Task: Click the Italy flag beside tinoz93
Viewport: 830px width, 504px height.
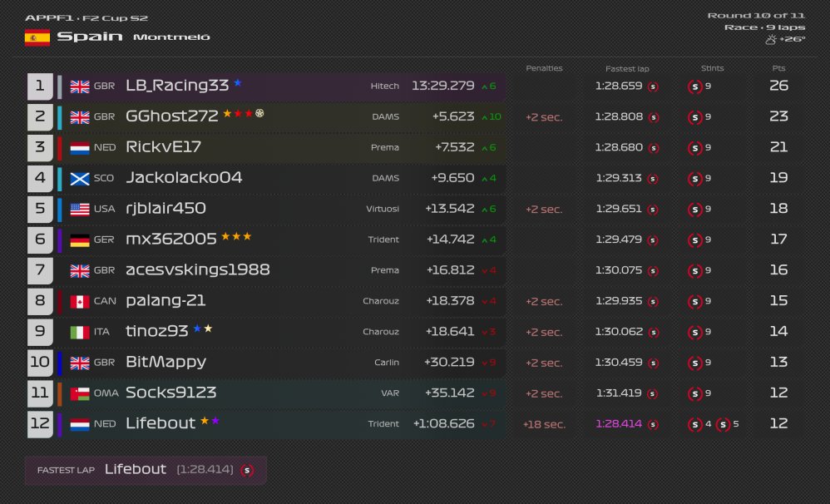Action: (x=80, y=333)
